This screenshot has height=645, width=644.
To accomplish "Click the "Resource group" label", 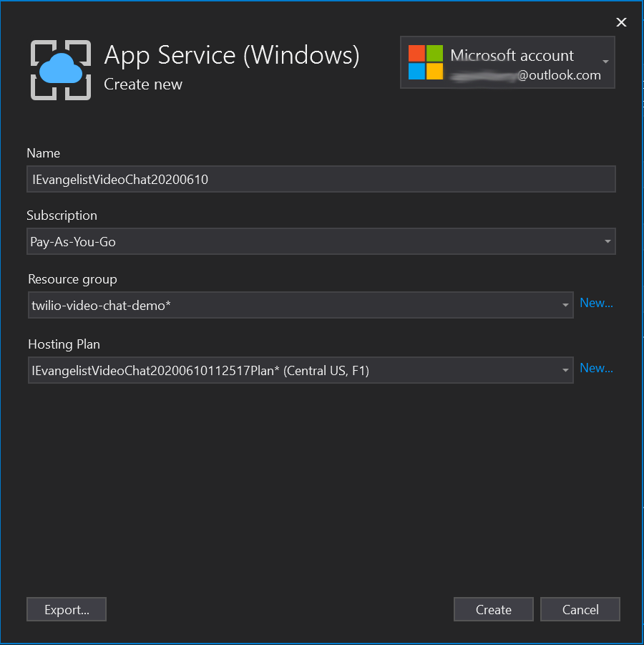I will coord(72,280).
